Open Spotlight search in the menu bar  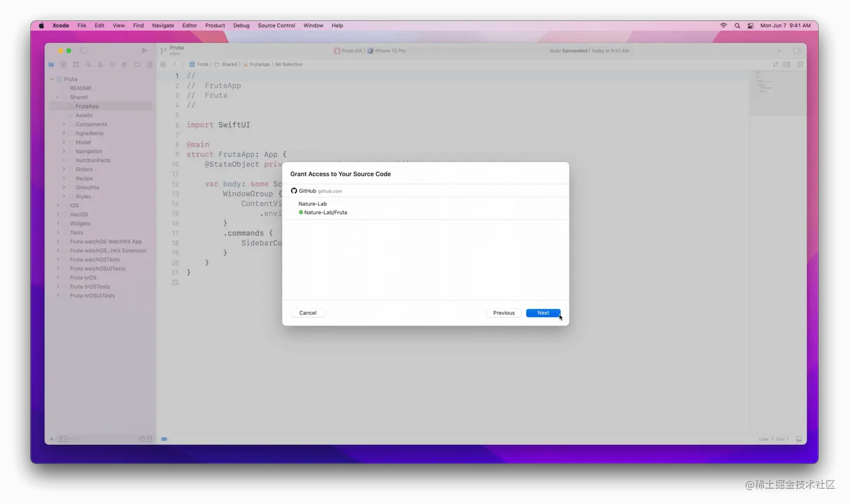pos(737,25)
